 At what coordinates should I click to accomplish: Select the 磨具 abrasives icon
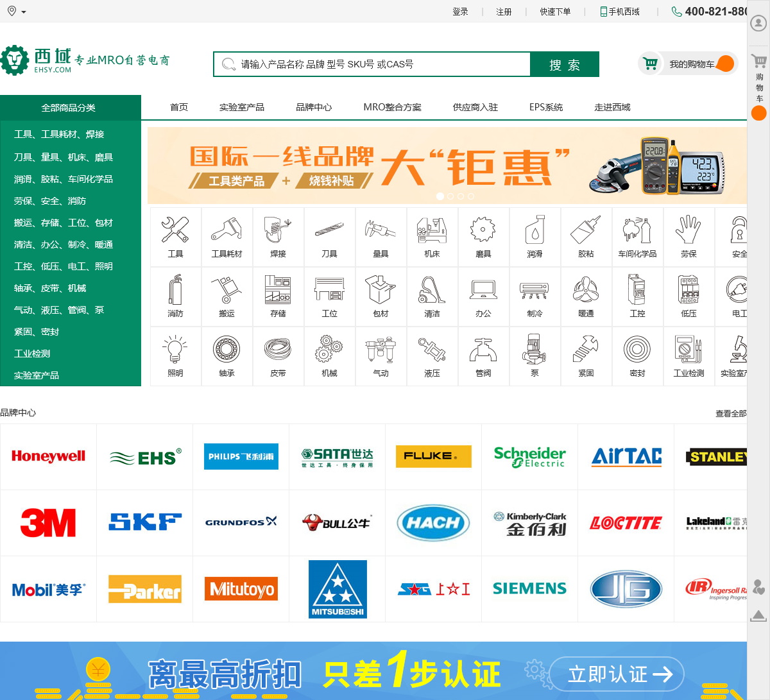[483, 230]
